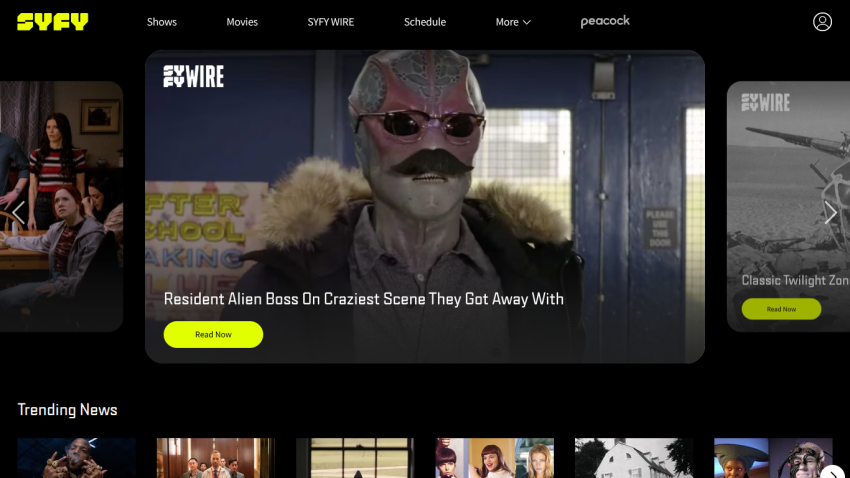Open the Peacock link

(x=605, y=21)
